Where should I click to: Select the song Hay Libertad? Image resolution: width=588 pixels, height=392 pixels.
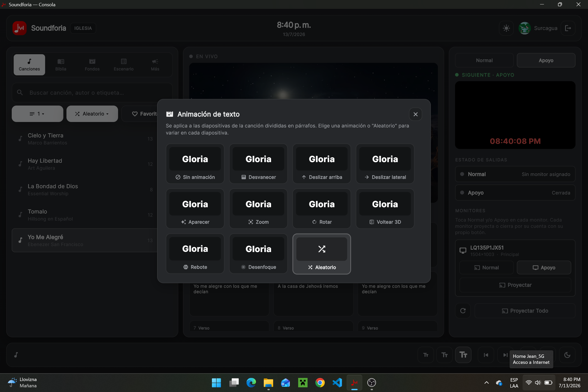tap(85, 164)
